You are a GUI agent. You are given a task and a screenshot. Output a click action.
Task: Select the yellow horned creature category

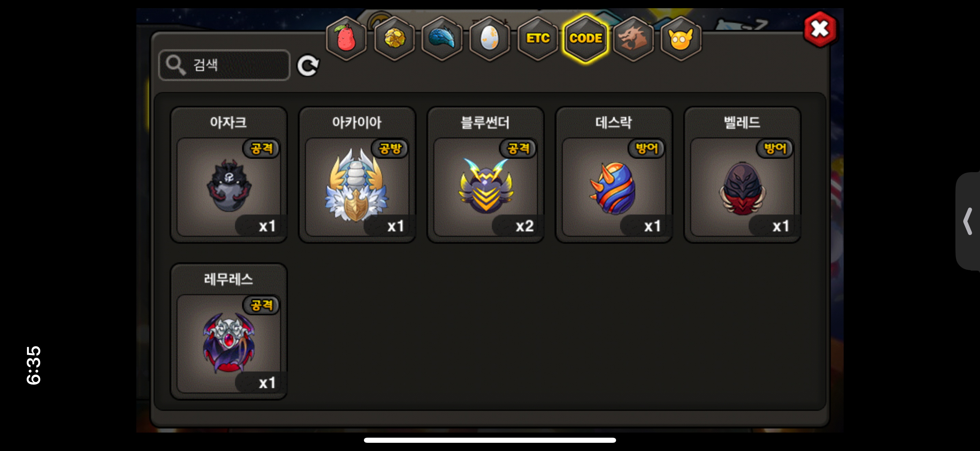681,38
